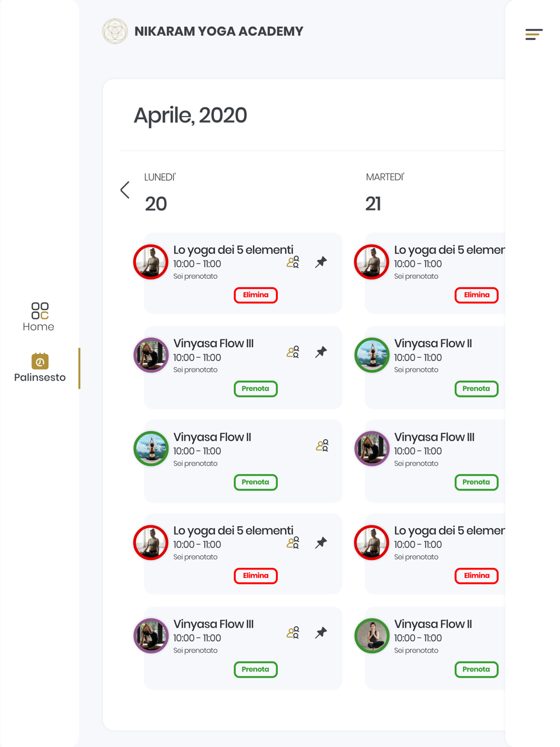The width and height of the screenshot is (560, 747).
Task: Open thumbnail of last Tuesday Vinyasa Flow II
Action: click(372, 636)
